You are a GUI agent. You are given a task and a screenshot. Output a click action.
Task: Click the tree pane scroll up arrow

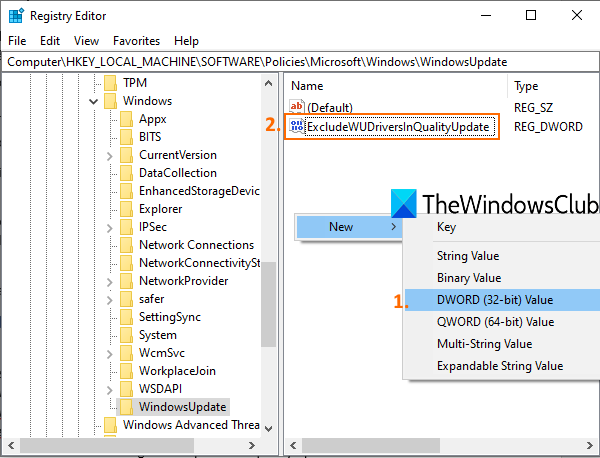click(269, 83)
